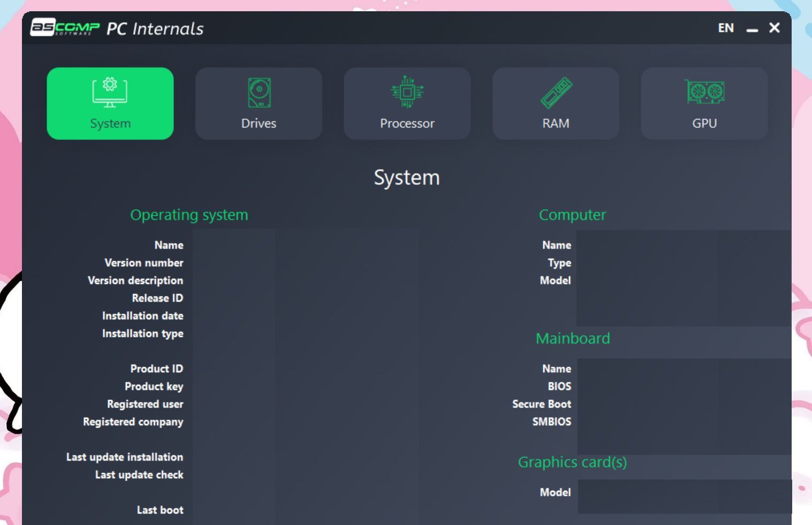Open the GPU graphics card icon
Viewport: 812px width, 525px height.
(704, 92)
